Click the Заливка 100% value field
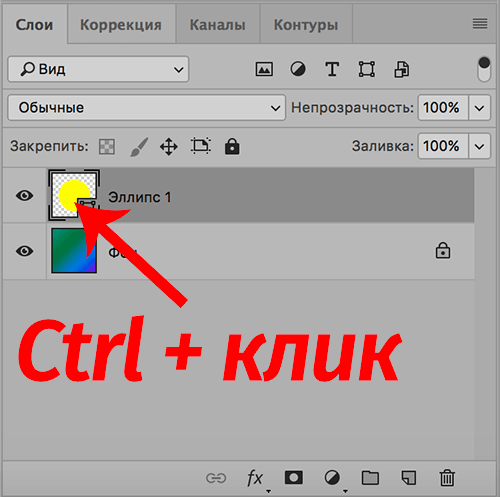Viewport: 500px width, 497px height. coord(443,146)
